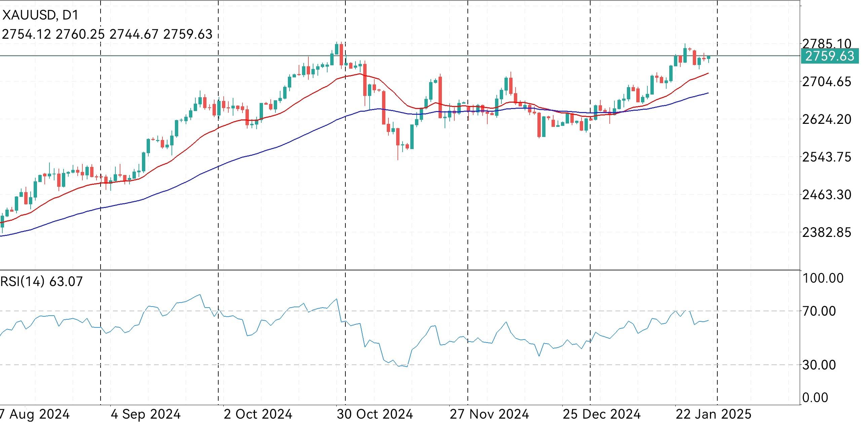Image resolution: width=868 pixels, height=424 pixels.
Task: Click the 2785.10 price axis label
Action: pos(827,43)
